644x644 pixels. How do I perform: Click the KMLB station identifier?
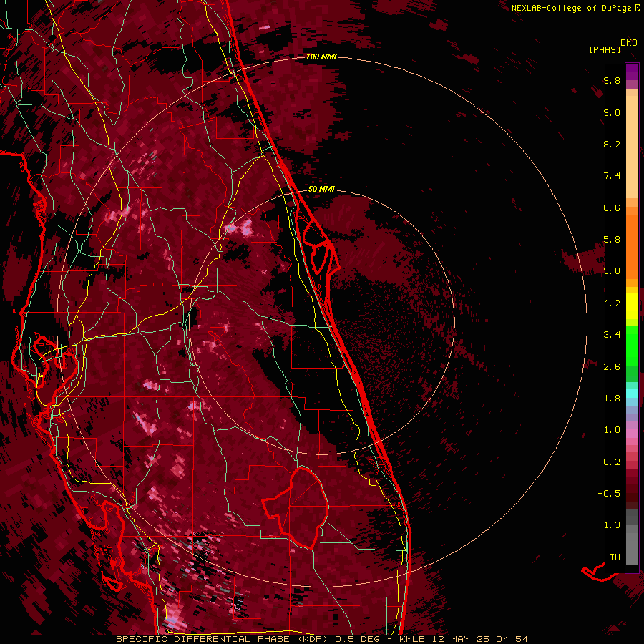click(411, 639)
